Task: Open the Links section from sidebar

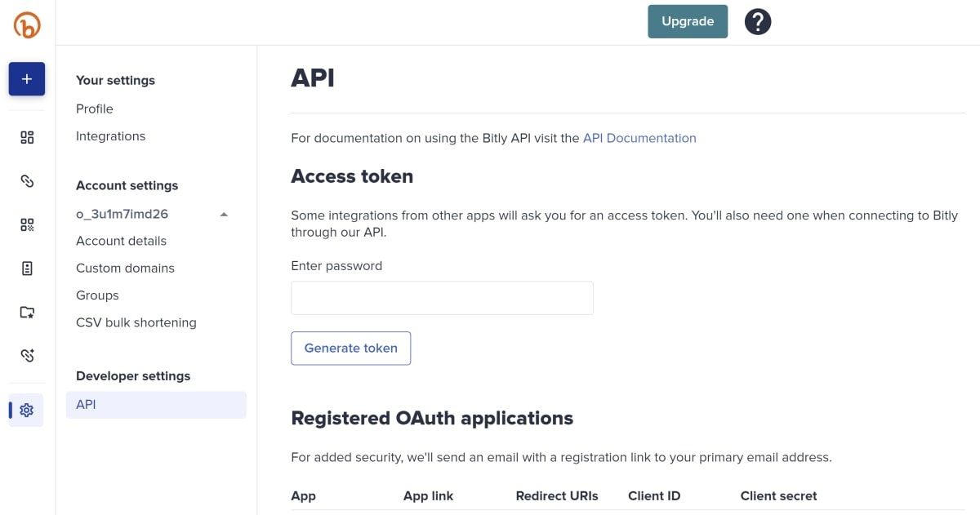Action: tap(26, 180)
